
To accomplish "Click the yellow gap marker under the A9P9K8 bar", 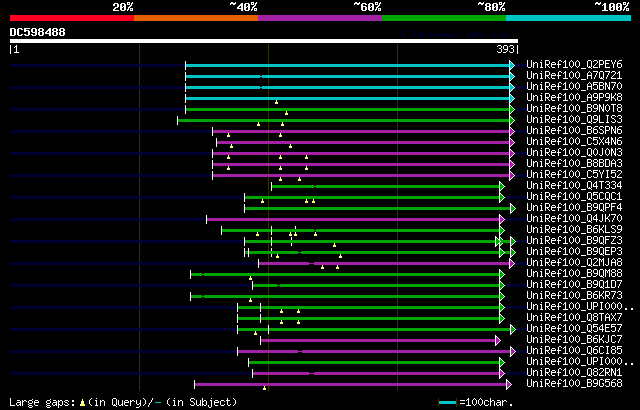I will pos(276,102).
